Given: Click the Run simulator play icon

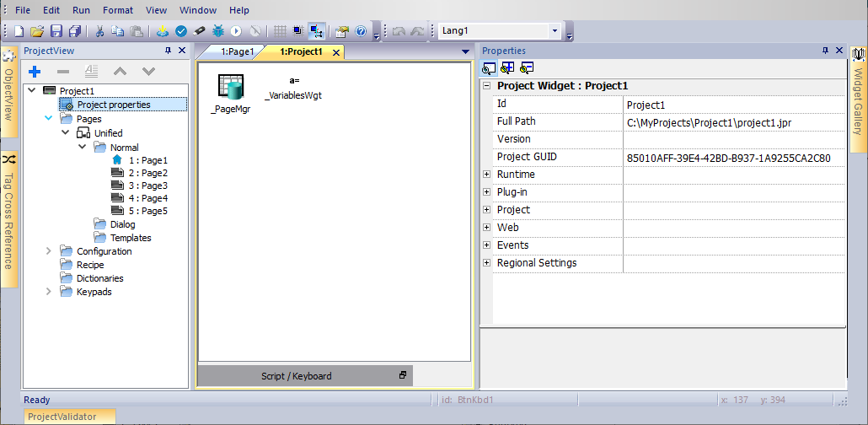Looking at the screenshot, I should (236, 31).
